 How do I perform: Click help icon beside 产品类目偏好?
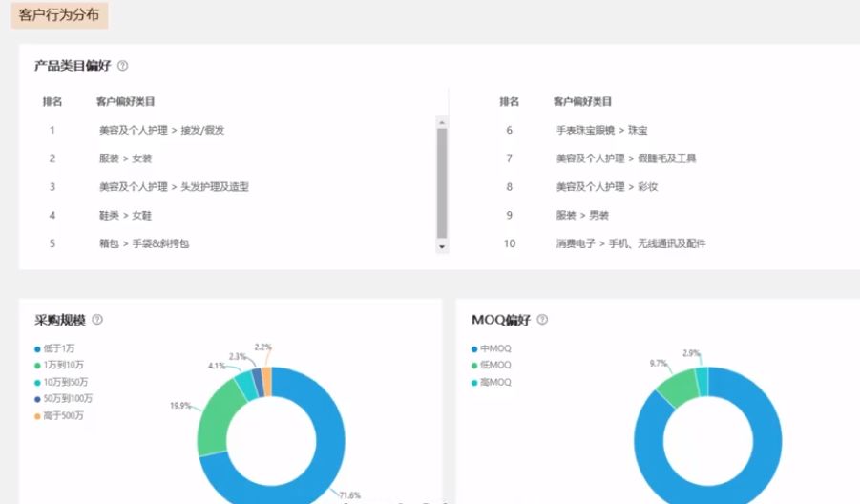(123, 66)
